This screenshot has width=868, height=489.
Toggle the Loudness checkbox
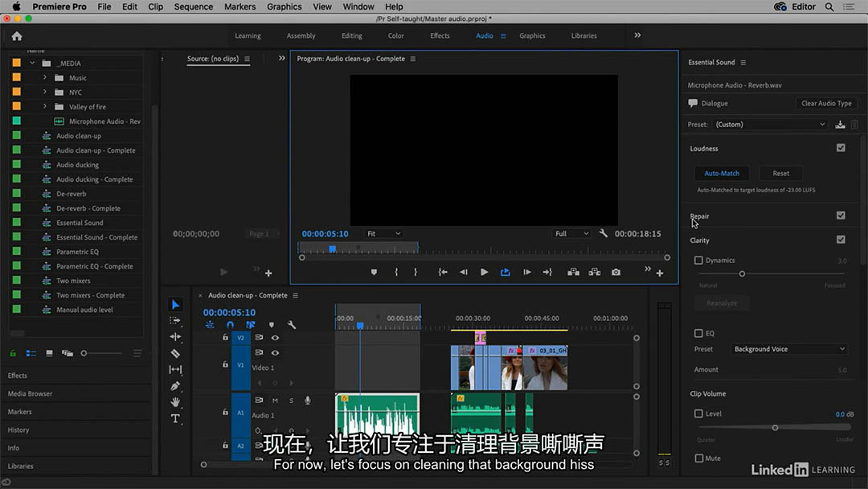(x=841, y=148)
